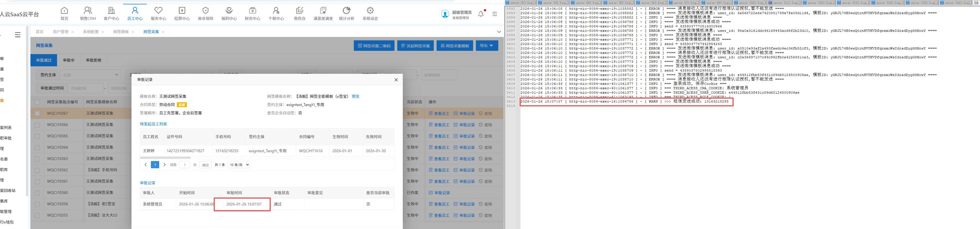Screen dimensions: 980x229
Task: Collapse the left sidebar menu icon
Action: 17,35
